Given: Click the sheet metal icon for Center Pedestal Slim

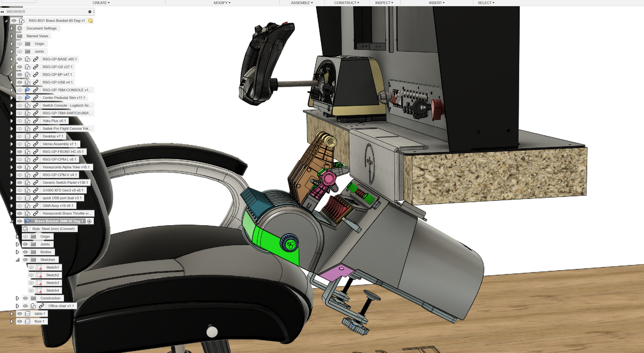Looking at the screenshot, I should pos(28,98).
